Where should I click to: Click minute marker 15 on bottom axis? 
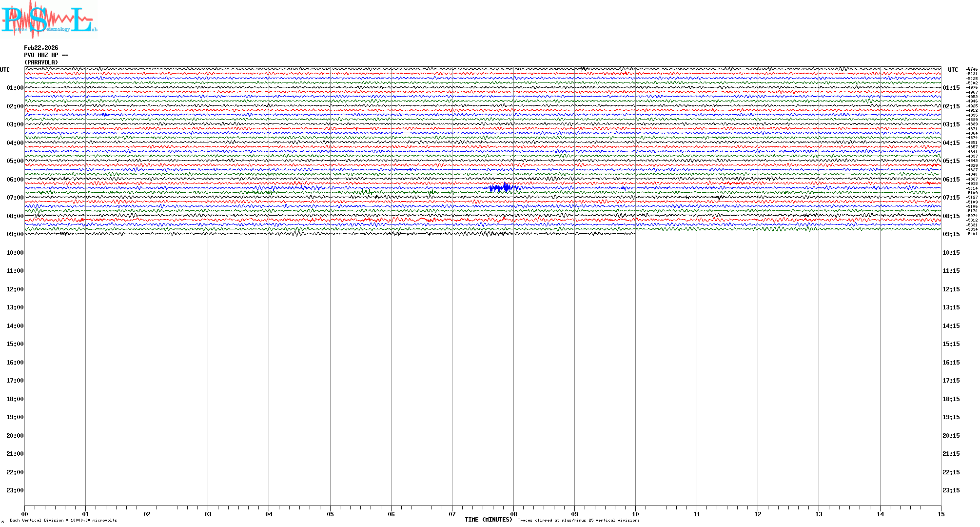click(x=941, y=514)
